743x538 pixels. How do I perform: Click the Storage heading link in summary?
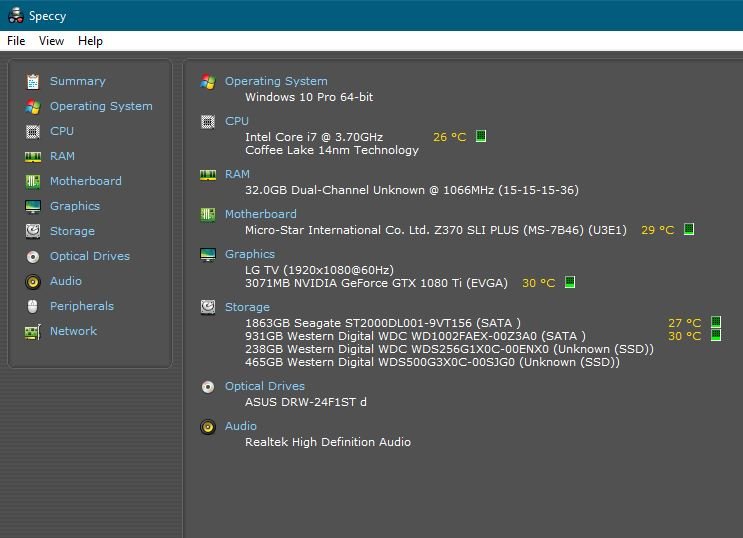click(247, 307)
